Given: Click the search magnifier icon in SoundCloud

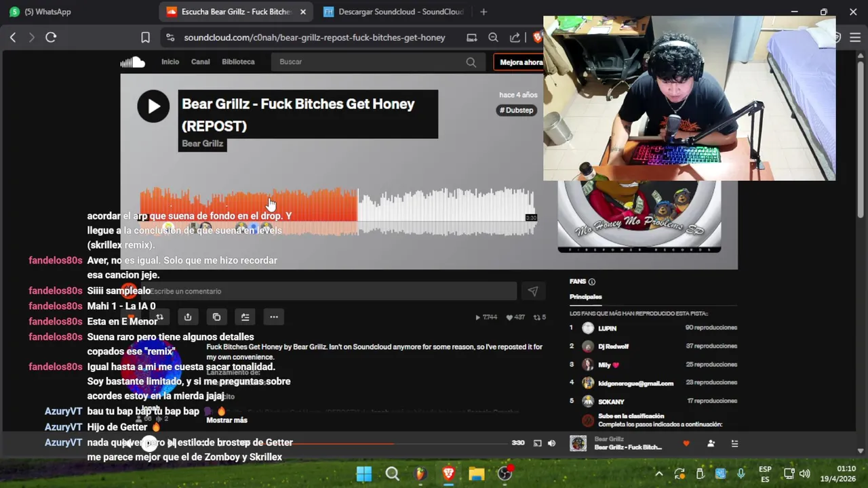Looking at the screenshot, I should coord(471,62).
